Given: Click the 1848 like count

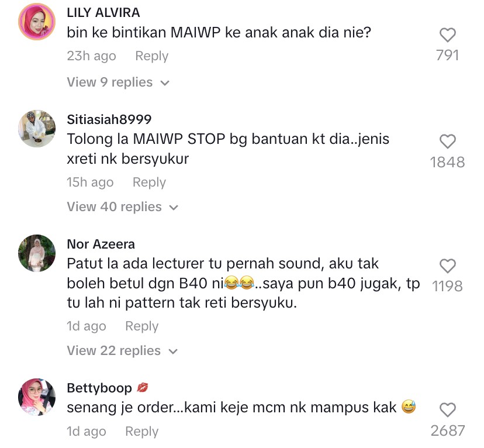Looking at the screenshot, I should point(448,163).
